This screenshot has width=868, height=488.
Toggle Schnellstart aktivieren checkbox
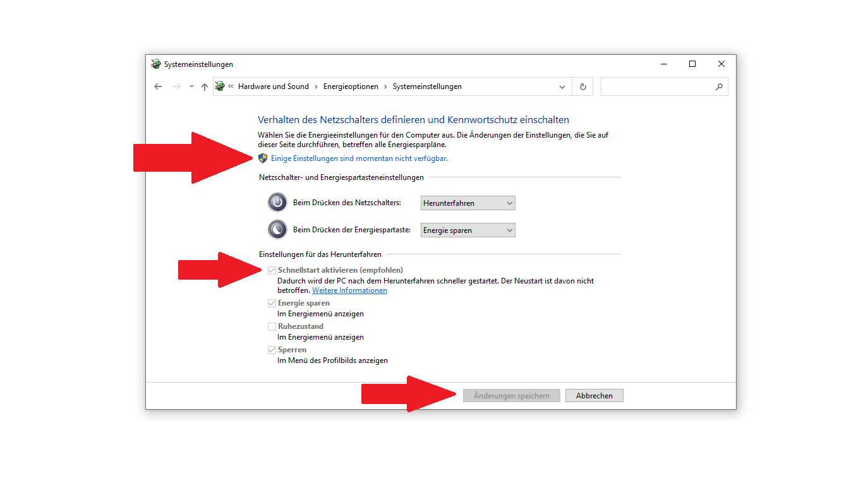coord(272,270)
